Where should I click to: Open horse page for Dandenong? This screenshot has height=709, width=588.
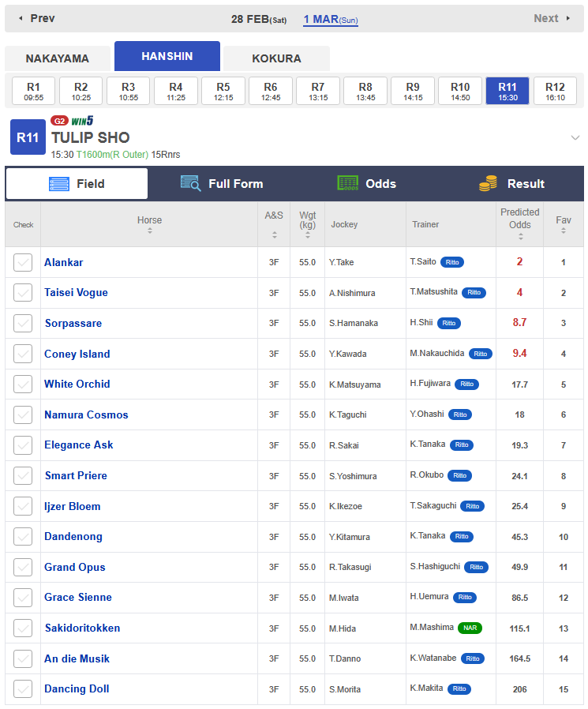point(73,537)
